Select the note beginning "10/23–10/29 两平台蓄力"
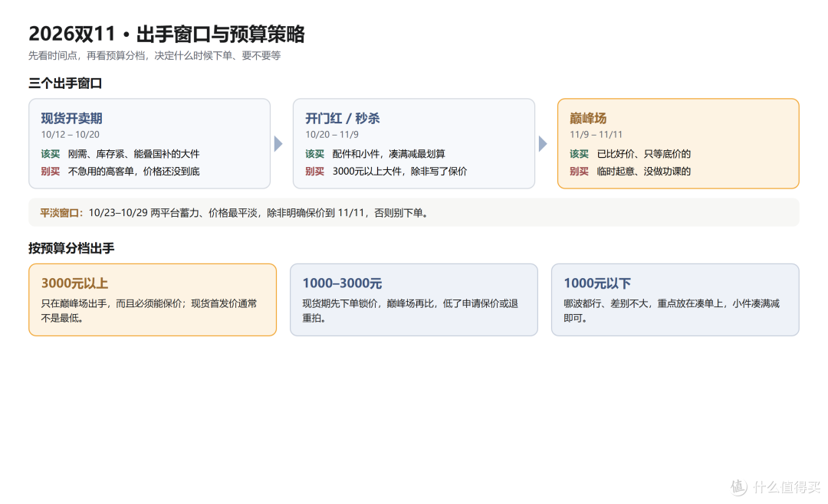This screenshot has width=828, height=504. (x=258, y=213)
